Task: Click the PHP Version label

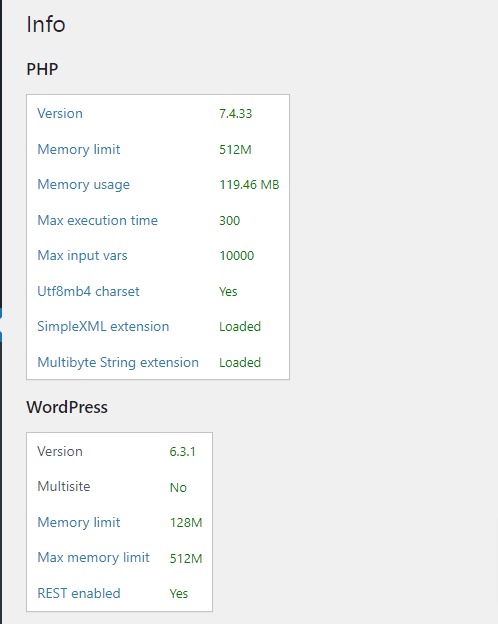Action: 60,113
